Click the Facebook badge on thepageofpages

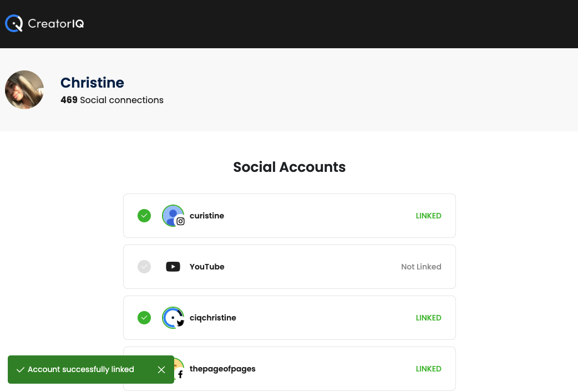tap(180, 374)
